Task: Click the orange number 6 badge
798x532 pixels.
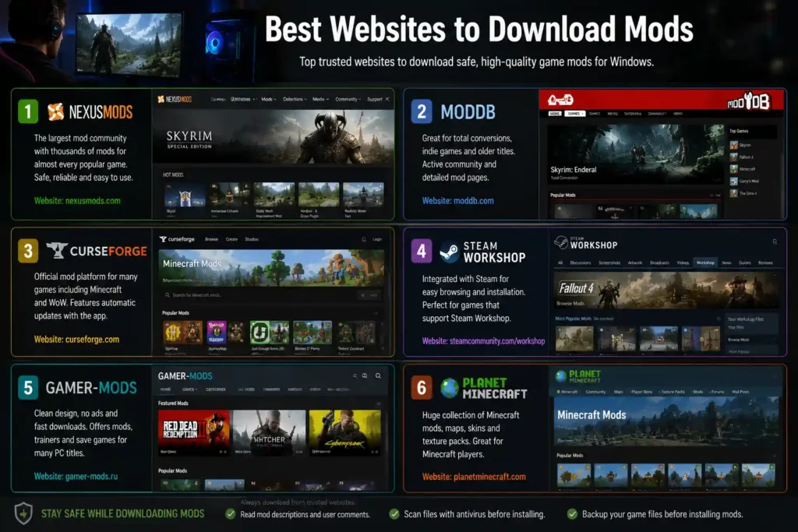Action: click(422, 388)
